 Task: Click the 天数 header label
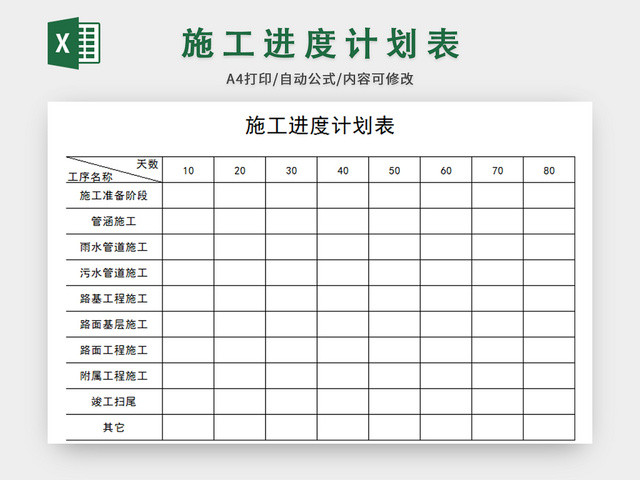tap(147, 164)
